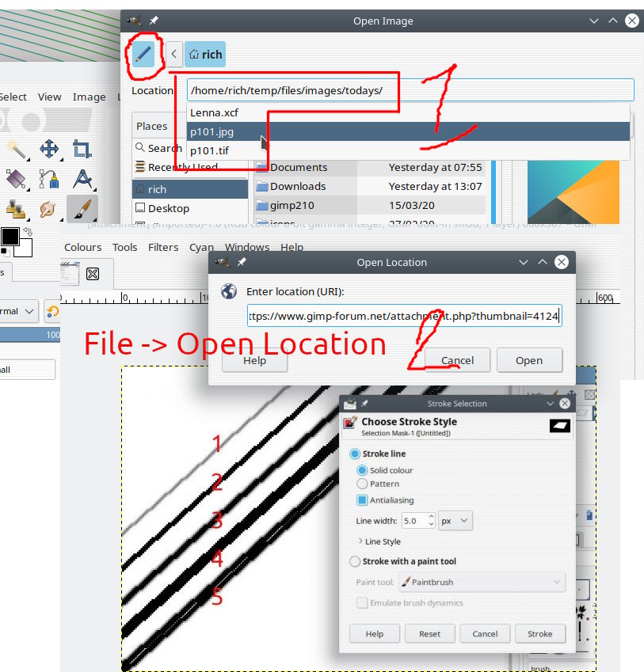644x672 pixels.
Task: Click the reset mode arrow icon
Action: [52, 311]
